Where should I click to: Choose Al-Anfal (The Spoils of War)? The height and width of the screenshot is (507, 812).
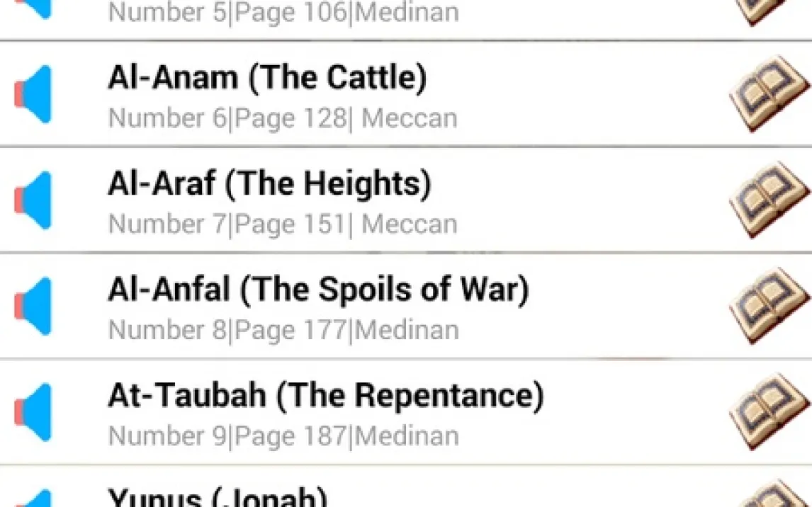point(318,290)
